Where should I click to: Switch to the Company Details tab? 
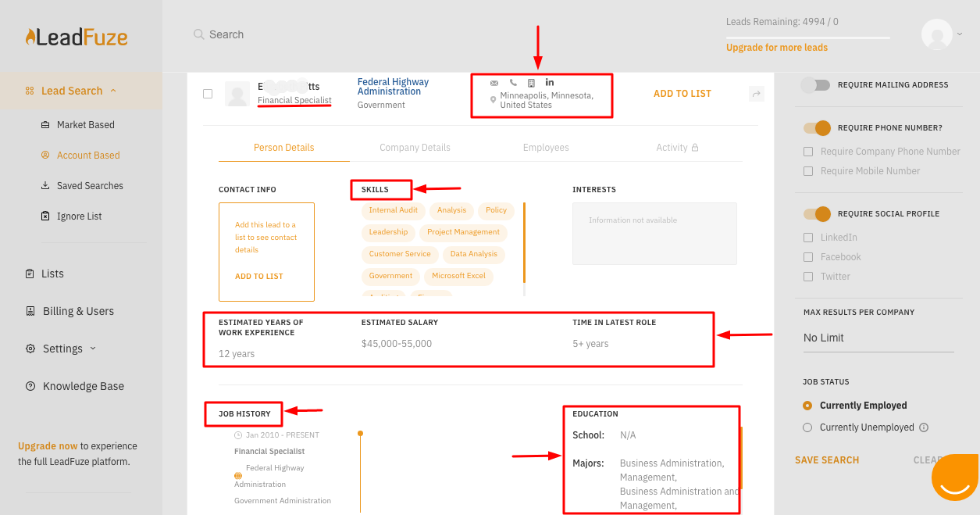[415, 148]
